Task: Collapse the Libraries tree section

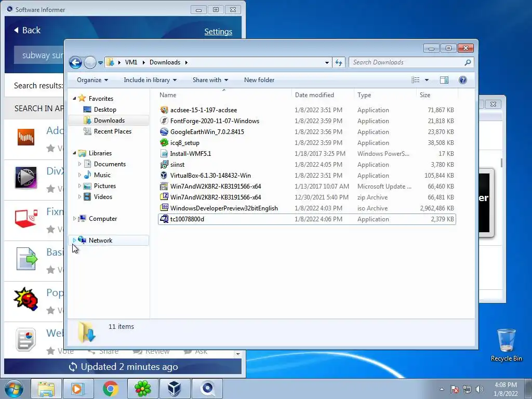Action: point(74,153)
